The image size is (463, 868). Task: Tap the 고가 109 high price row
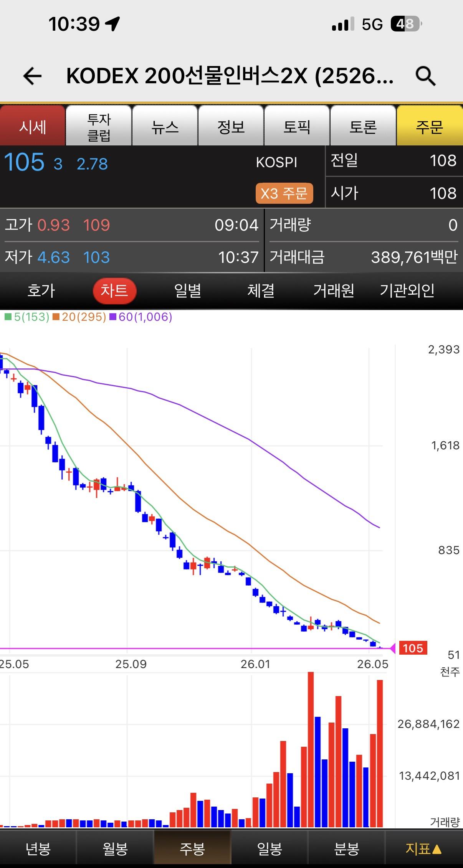132,225
